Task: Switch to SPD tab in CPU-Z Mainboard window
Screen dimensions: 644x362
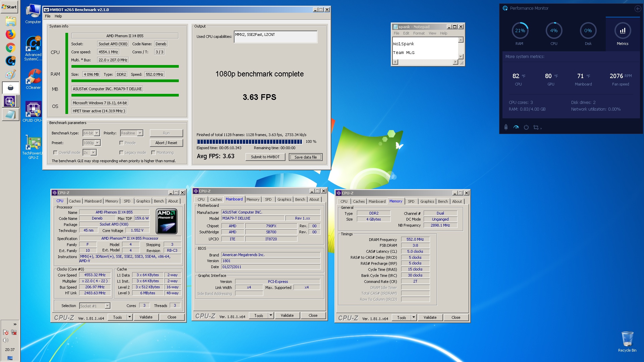Action: 268,199
